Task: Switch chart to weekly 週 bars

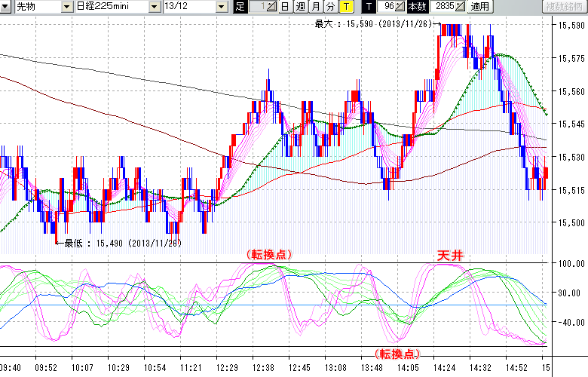Action: (300, 7)
